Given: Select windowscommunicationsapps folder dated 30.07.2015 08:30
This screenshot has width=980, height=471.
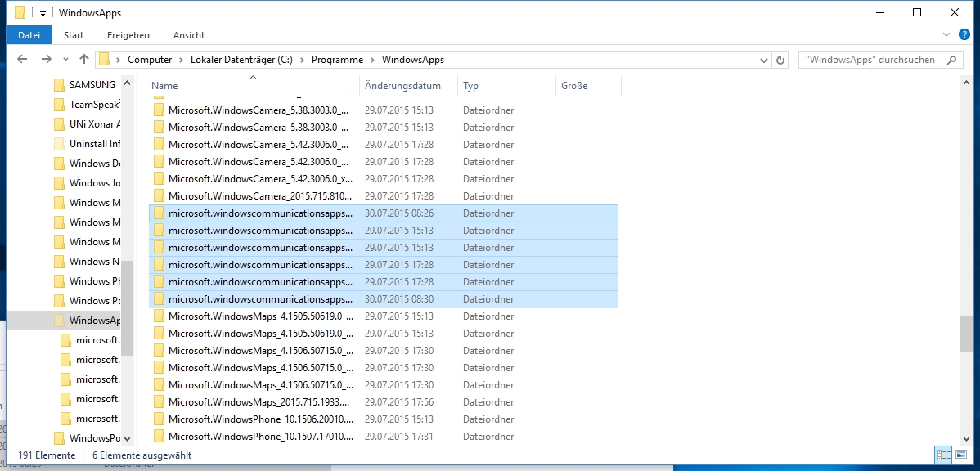Looking at the screenshot, I should coord(384,299).
